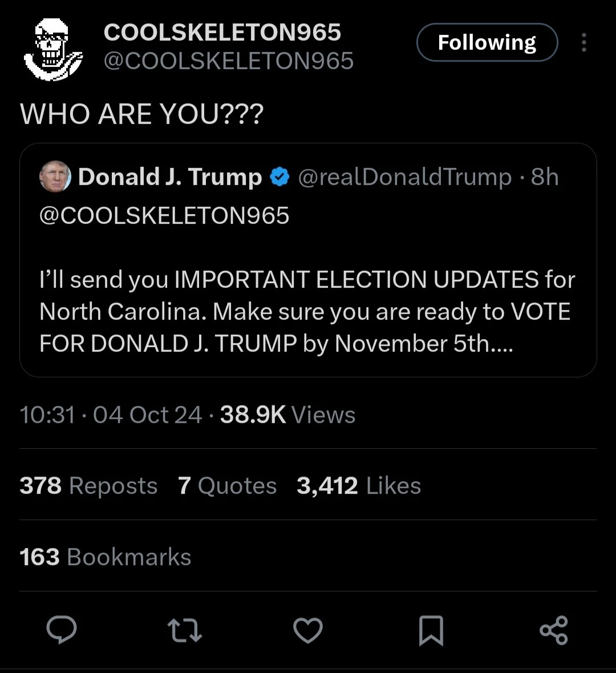Open the @realDonaldTrump handle link
616x673 pixels.
[x=404, y=177]
